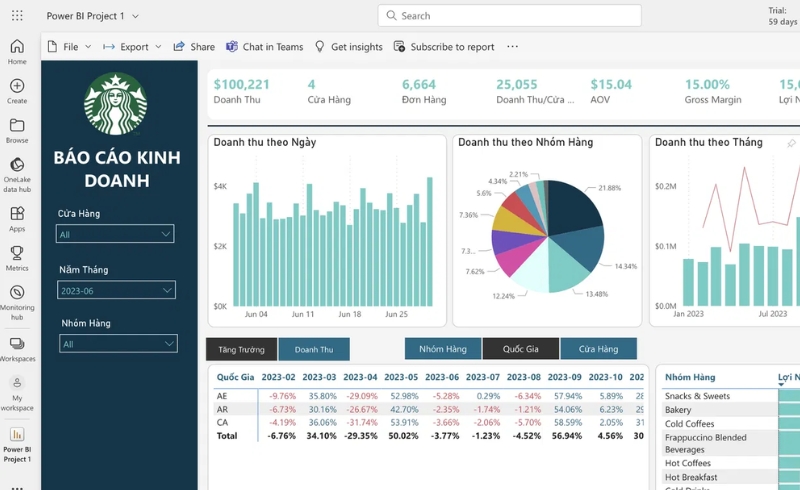
Task: Click the pin icon on Doanh thu theo Tháng
Action: tap(791, 143)
